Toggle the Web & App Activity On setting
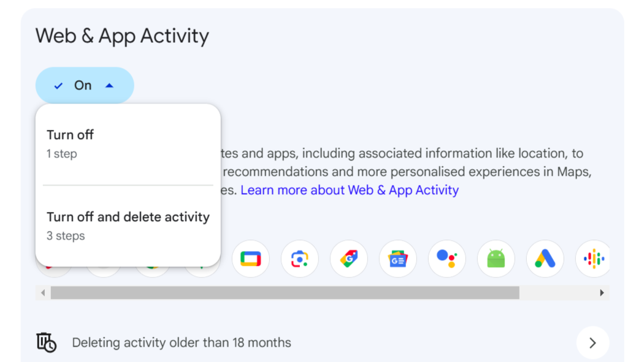Viewport: 644px width, 362px height. pyautogui.click(x=84, y=85)
